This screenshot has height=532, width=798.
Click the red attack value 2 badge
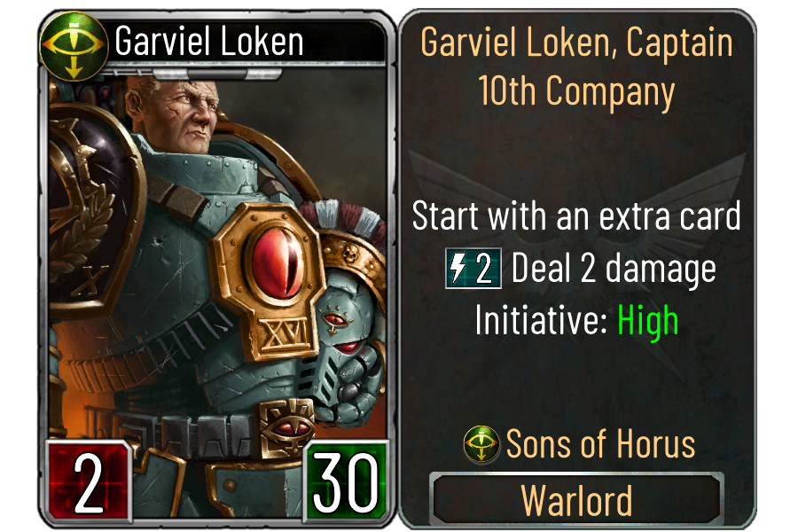tap(89, 482)
